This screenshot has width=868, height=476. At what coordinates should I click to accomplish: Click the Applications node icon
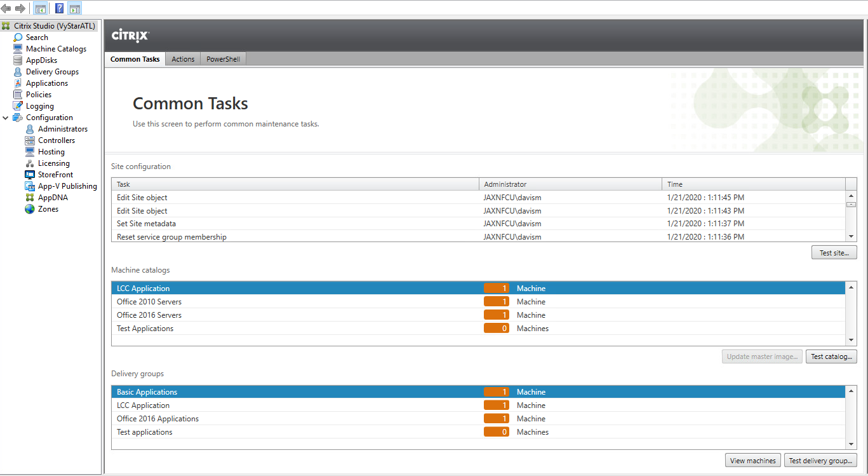coord(18,83)
